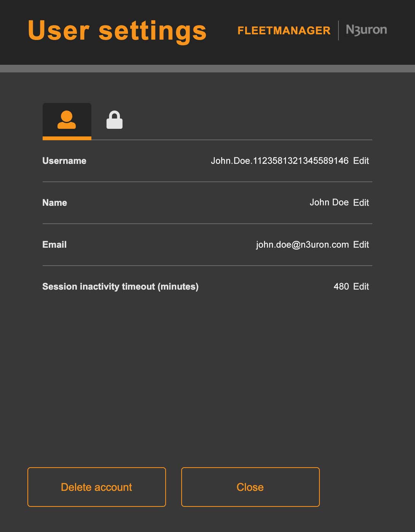Edit the Name value John Doe

click(x=361, y=202)
